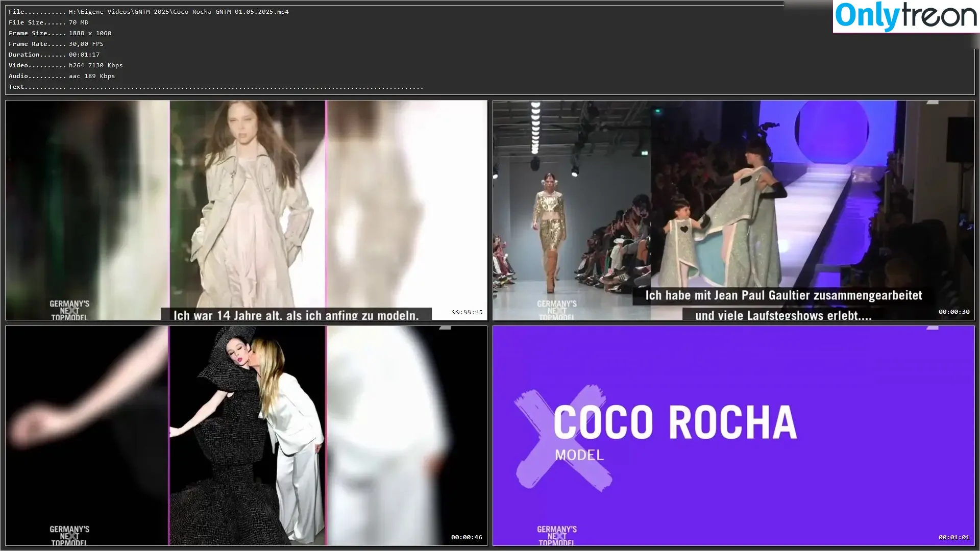Click the subtitle 'und viele Laufstegshows erlebt'
This screenshot has width=980, height=551.
click(783, 315)
